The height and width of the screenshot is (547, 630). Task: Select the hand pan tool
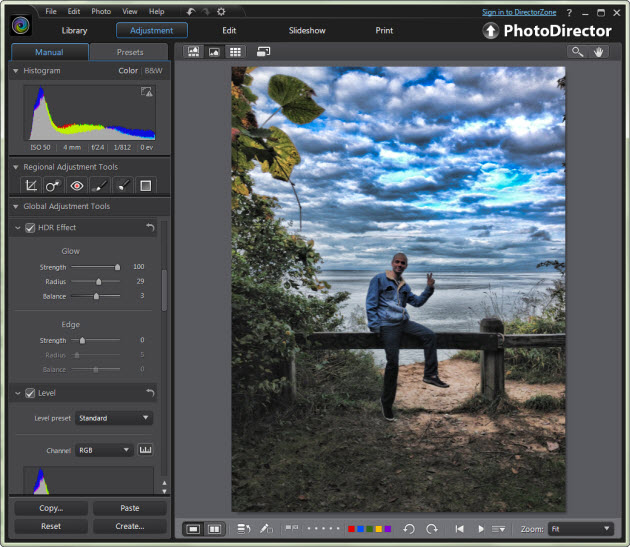pos(599,51)
